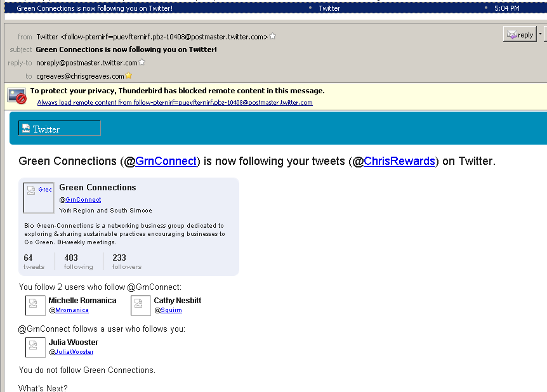Click 'You do not follow Green Connections' text
This screenshot has width=547, height=392.
pyautogui.click(x=87, y=370)
